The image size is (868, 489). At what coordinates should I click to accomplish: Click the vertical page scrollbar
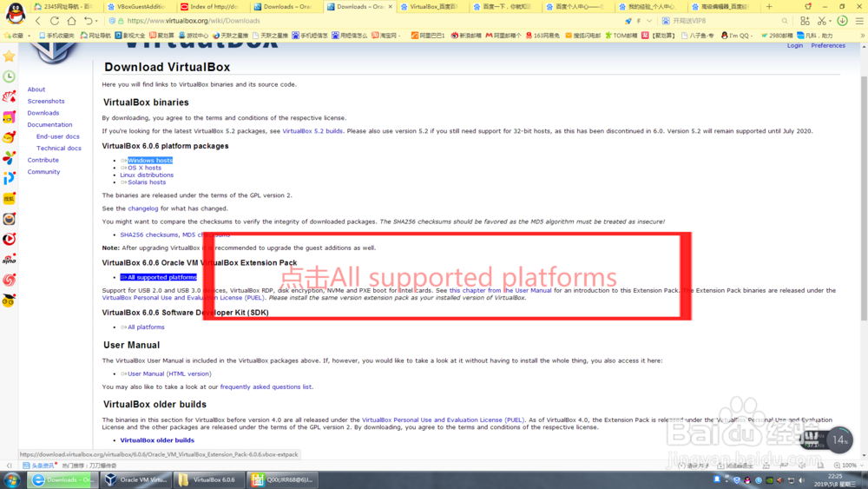(x=864, y=198)
